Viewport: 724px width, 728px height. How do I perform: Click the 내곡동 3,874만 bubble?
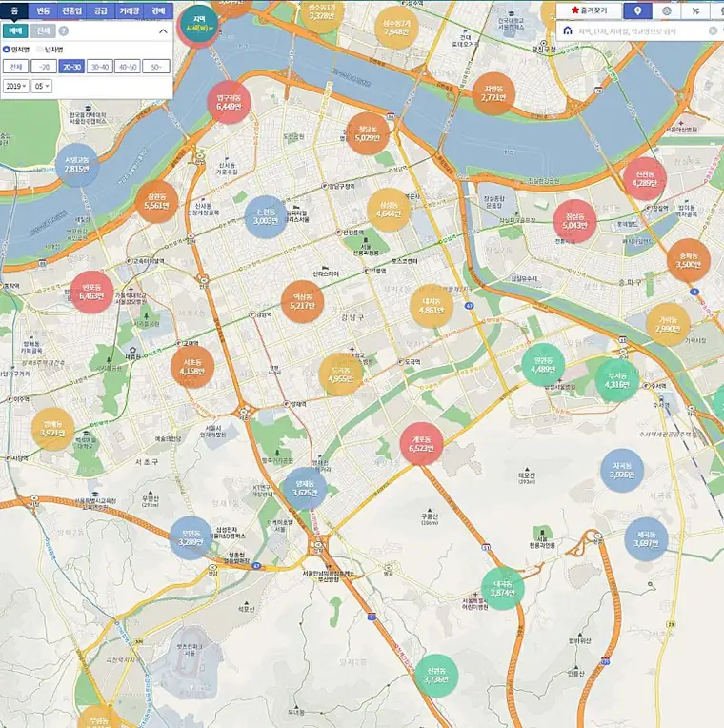pyautogui.click(x=503, y=588)
